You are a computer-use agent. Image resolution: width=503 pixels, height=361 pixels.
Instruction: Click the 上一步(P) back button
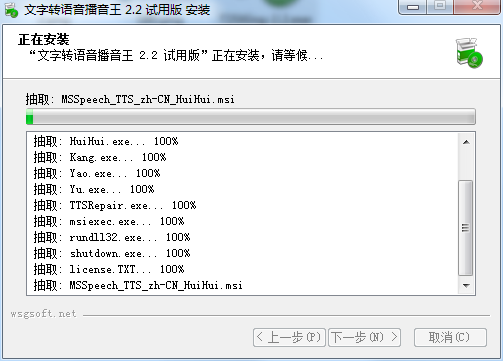(x=289, y=337)
